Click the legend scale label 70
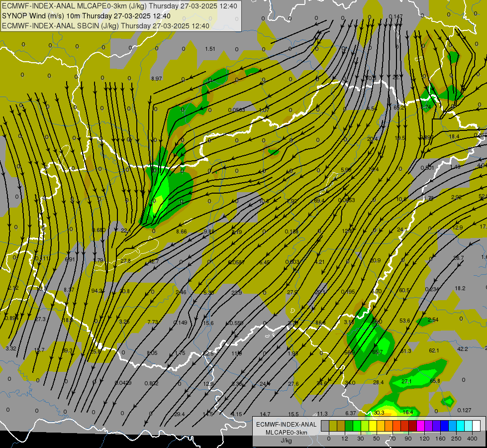Image resolution: width=487 pixels, height=448 pixels. click(392, 439)
